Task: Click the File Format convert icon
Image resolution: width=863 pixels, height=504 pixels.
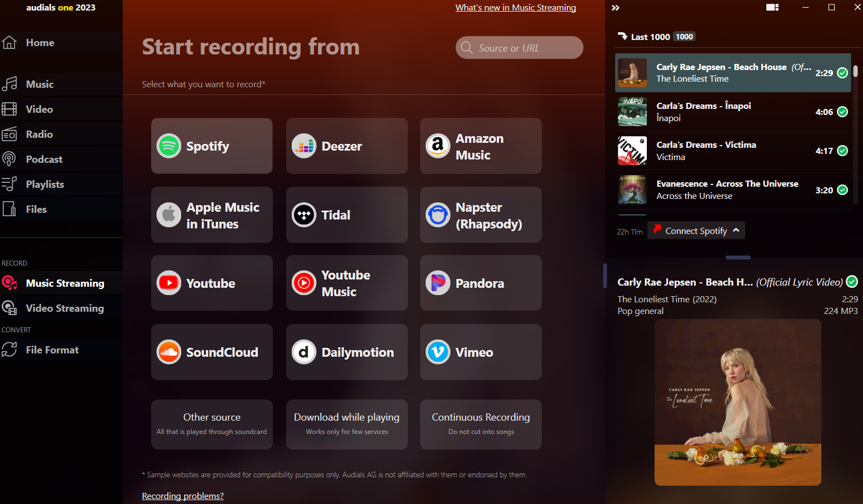Action: tap(9, 350)
